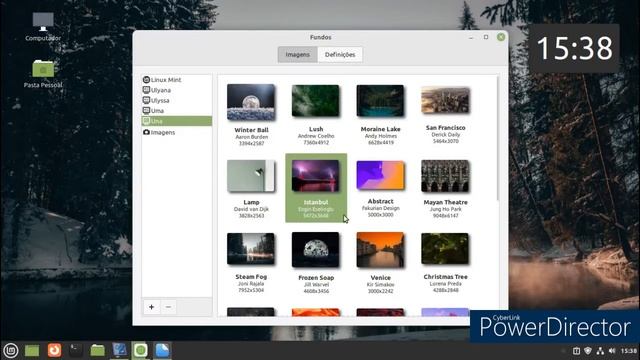Open the Computador desktop icon
Screen dimensions: 640x360
click(43, 27)
